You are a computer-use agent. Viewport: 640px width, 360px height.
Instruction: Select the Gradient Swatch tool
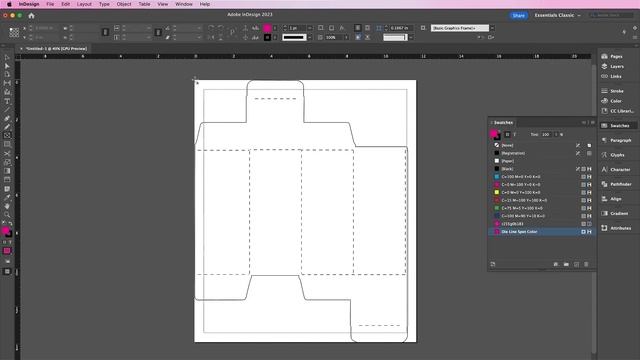pyautogui.click(x=7, y=171)
